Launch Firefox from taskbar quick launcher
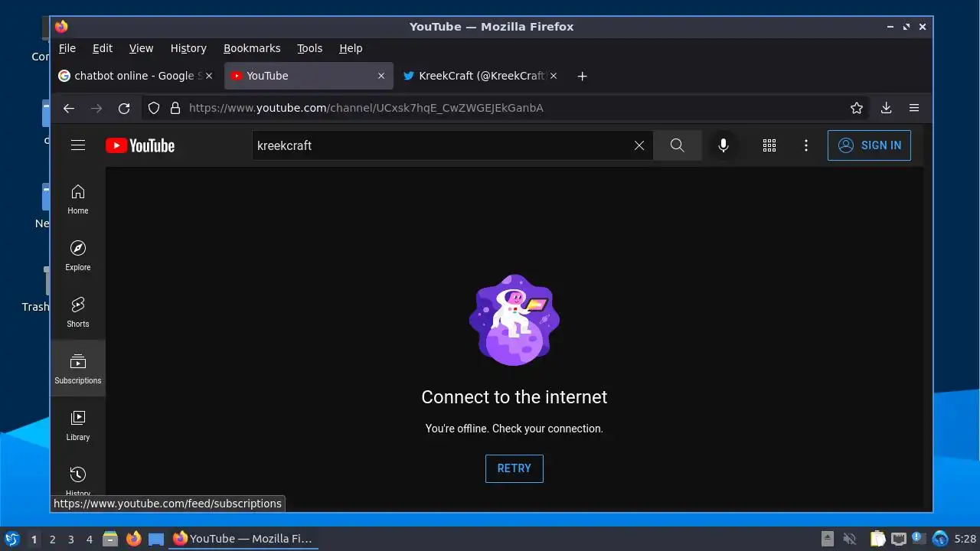Screen dimensions: 980x551 [134, 539]
